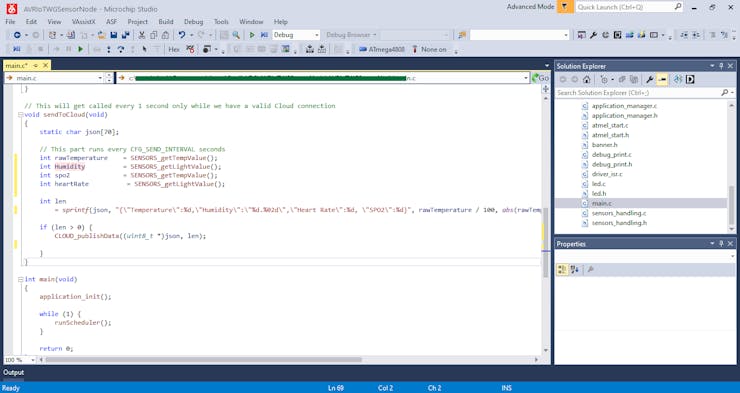Open Find in Files magnifier icon

tap(236, 35)
